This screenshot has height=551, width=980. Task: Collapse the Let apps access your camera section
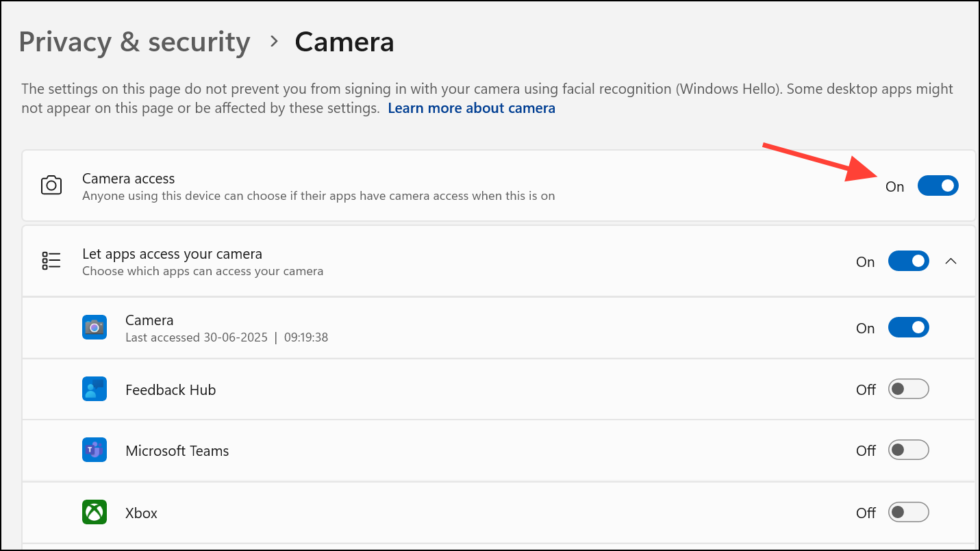[x=951, y=261]
